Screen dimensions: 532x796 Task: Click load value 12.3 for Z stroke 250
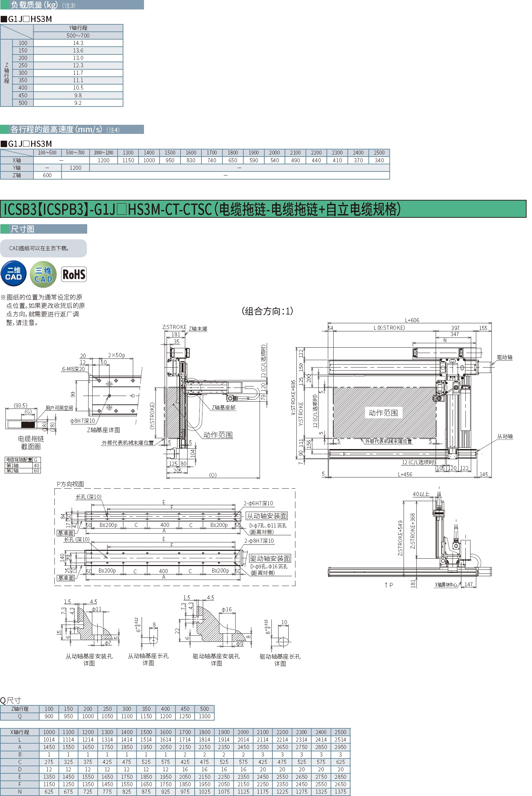(78, 66)
